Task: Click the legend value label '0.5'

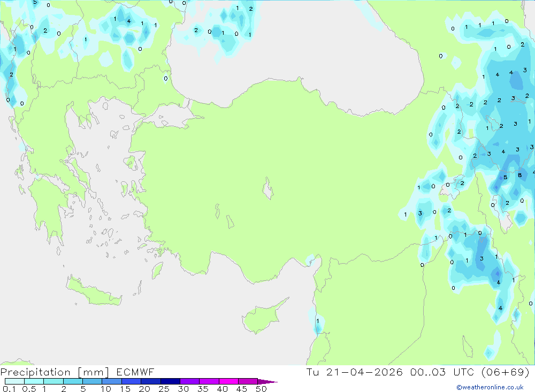Action: pos(29,389)
